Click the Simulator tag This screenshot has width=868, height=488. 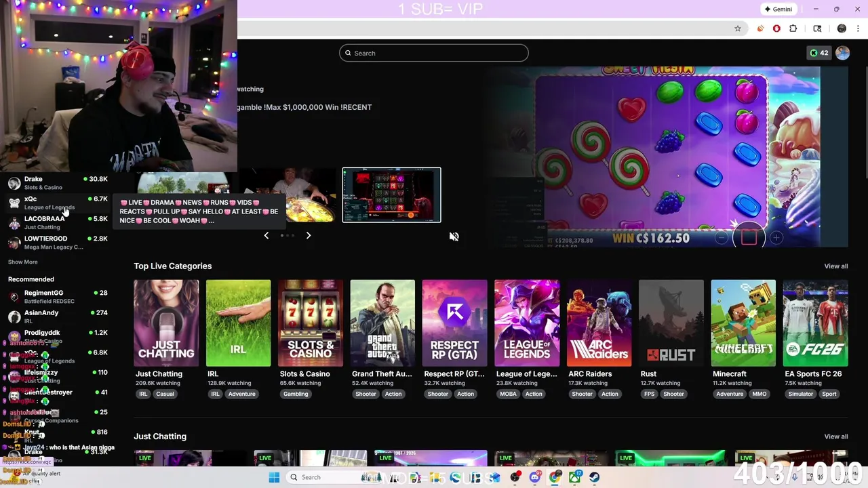point(800,394)
